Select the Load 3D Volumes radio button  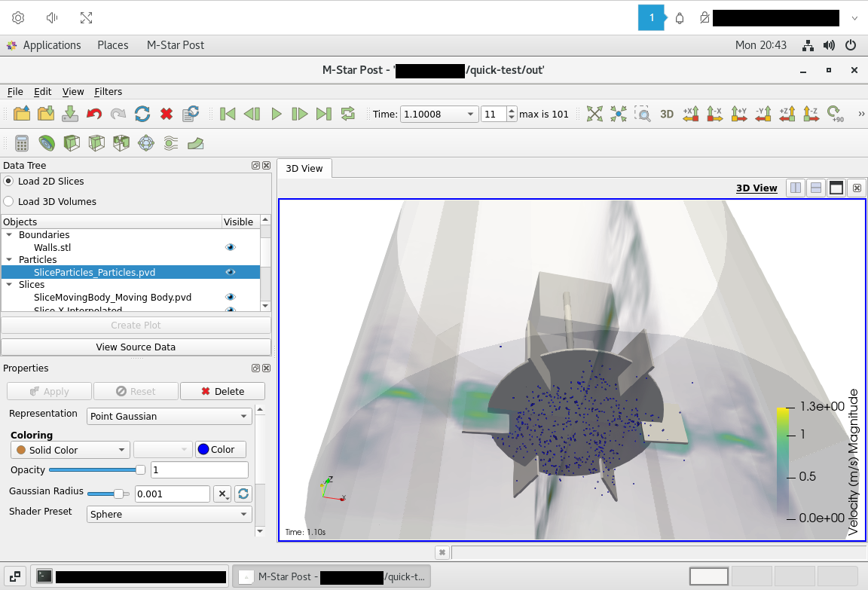pyautogui.click(x=8, y=201)
